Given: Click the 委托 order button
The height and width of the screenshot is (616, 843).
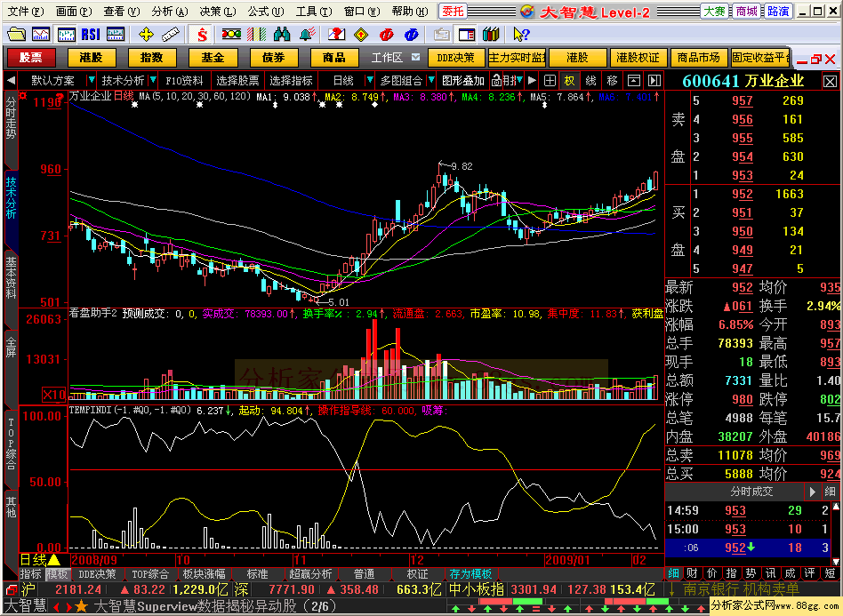Looking at the screenshot, I should pyautogui.click(x=453, y=11).
